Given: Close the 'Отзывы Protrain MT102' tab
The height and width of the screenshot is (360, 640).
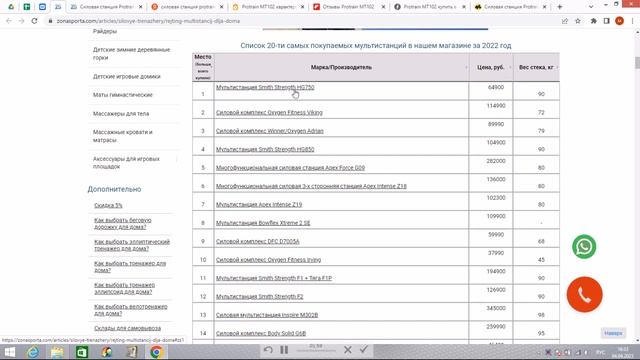Looking at the screenshot, I should [x=383, y=7].
